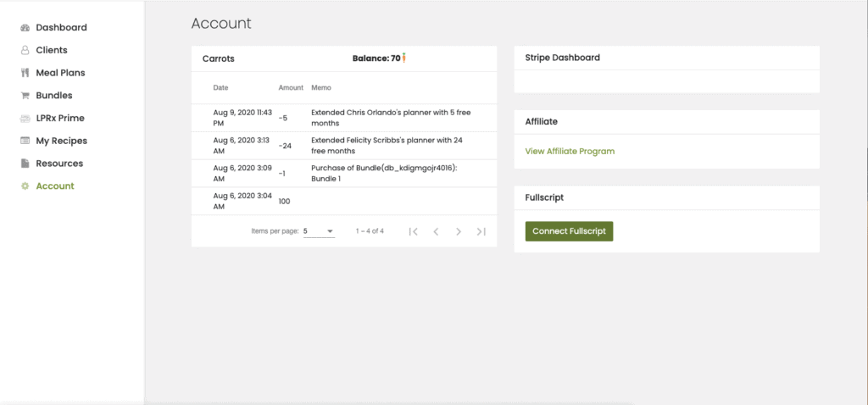Click the Dashboard icon in sidebar
The image size is (868, 405).
[x=25, y=28]
